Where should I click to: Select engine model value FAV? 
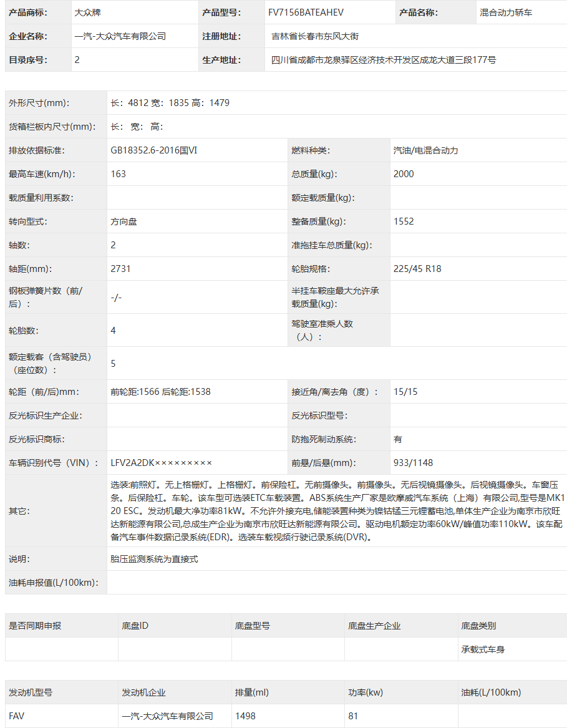(16, 716)
